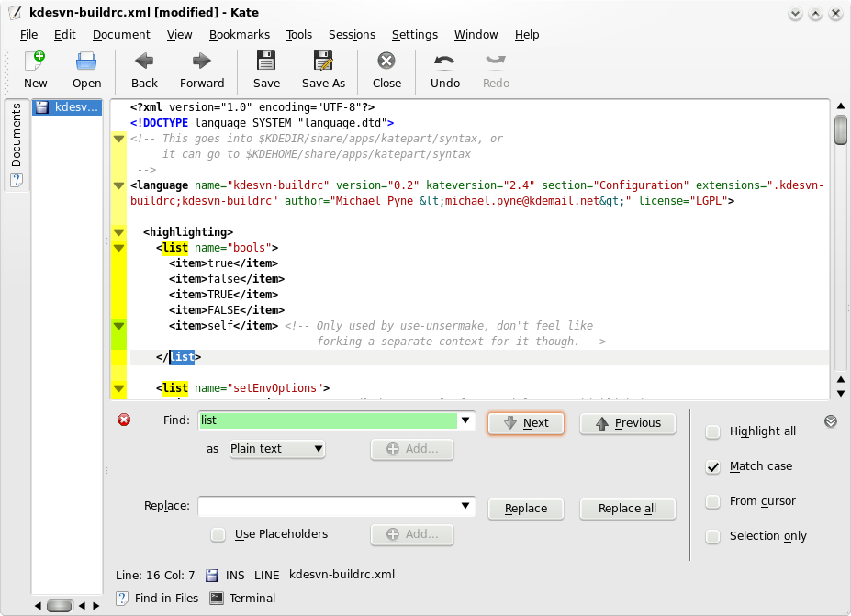The height and width of the screenshot is (616, 851).
Task: Click the Replace button
Action: click(526, 509)
